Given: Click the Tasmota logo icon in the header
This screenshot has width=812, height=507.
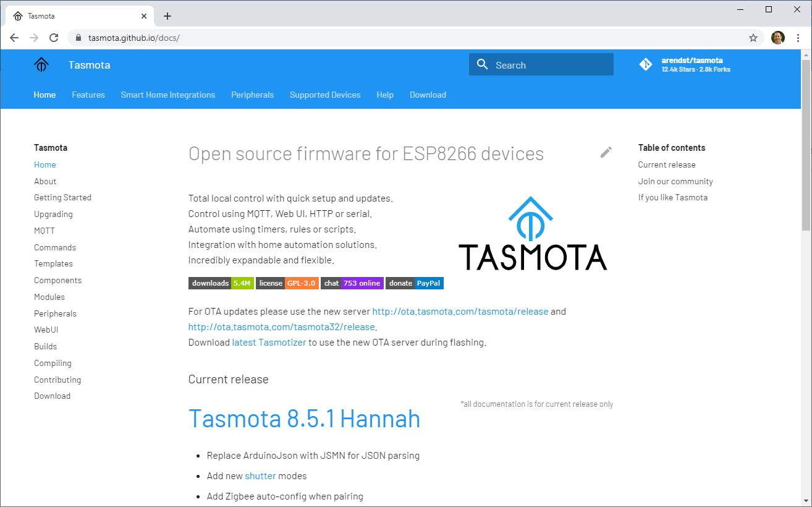Looking at the screenshot, I should [41, 64].
